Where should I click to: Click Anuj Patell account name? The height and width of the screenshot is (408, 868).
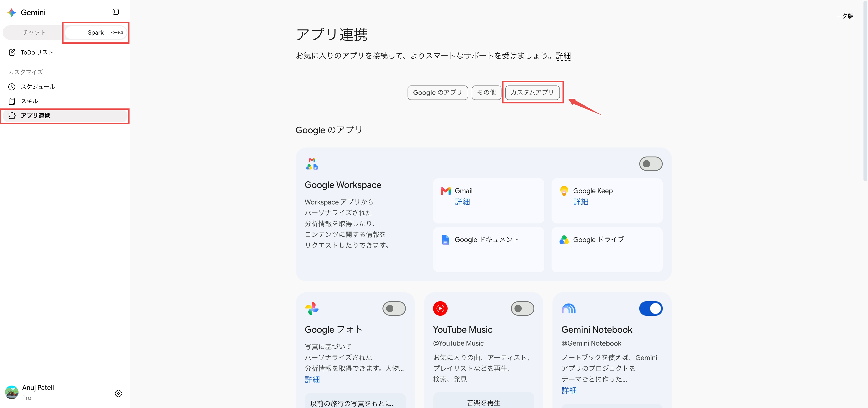[x=38, y=388]
